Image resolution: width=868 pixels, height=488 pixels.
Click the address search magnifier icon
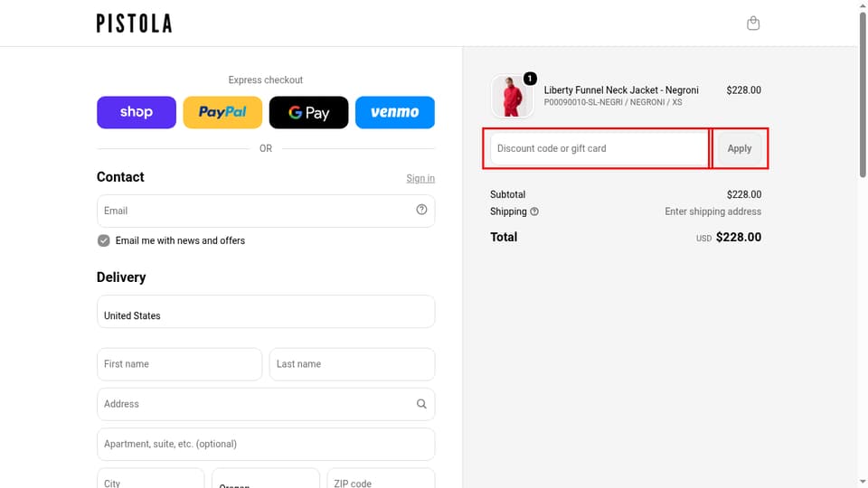[x=421, y=404]
